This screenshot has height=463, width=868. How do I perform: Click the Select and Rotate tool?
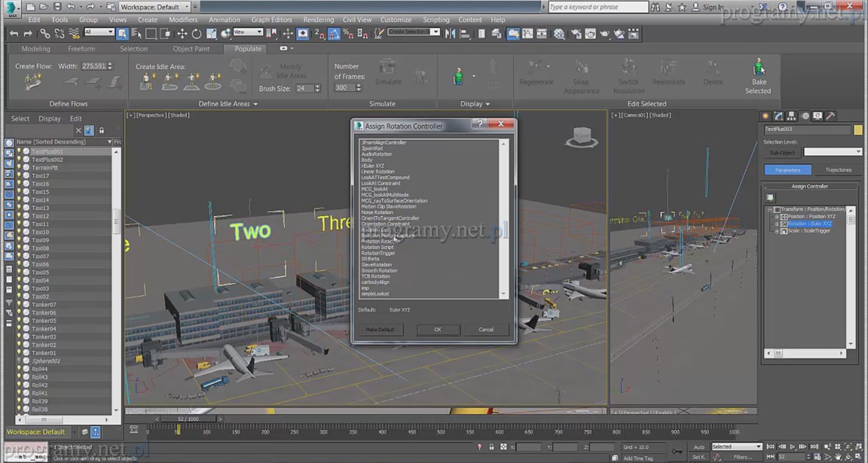(x=197, y=34)
